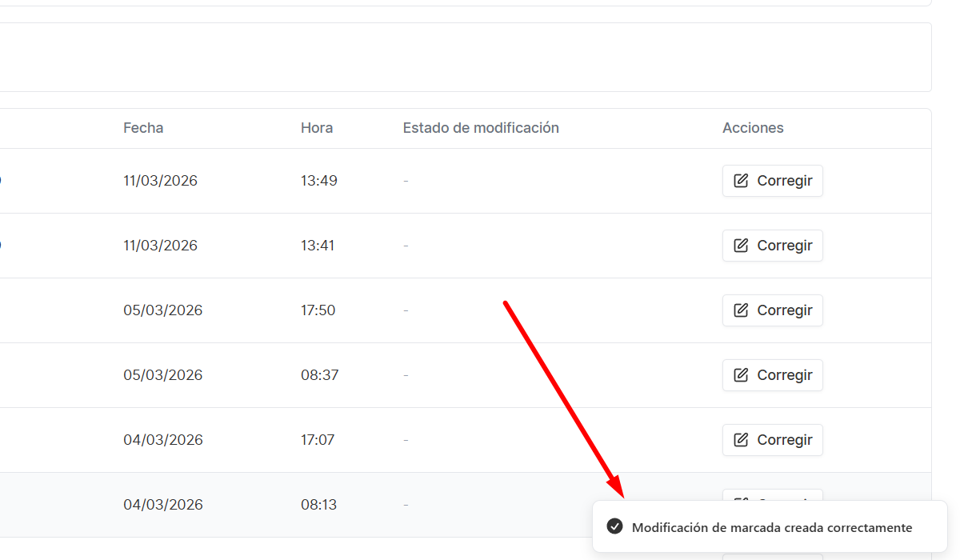
Task: Click Corregir on the 04/03/2026 17:07 row
Action: (x=772, y=440)
